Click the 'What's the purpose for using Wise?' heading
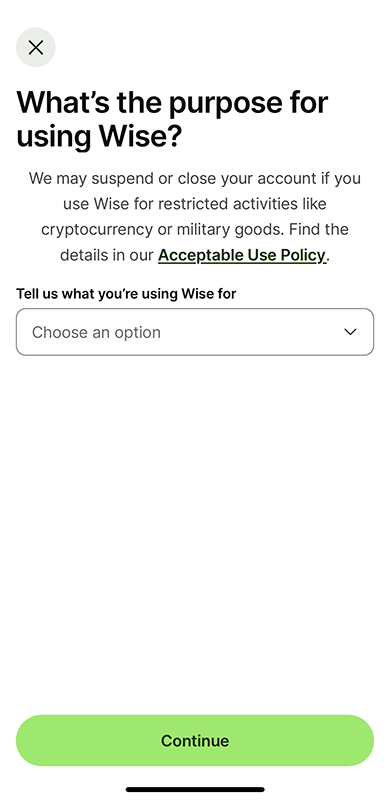 (x=172, y=119)
